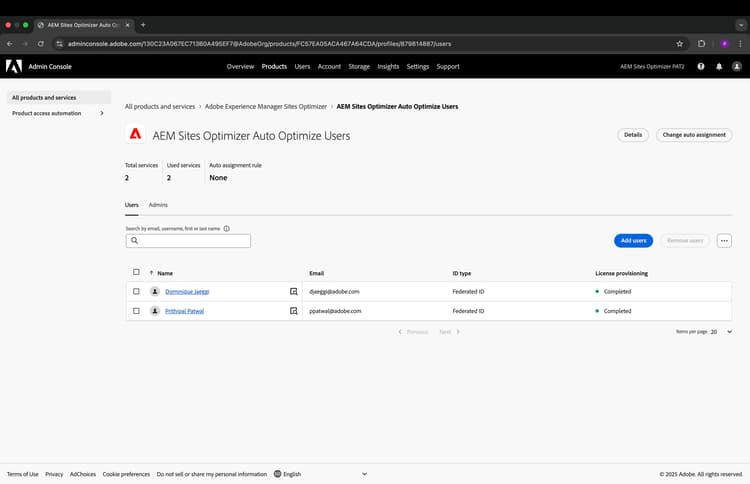750x484 pixels.
Task: Click the search info circle icon
Action: pos(227,229)
